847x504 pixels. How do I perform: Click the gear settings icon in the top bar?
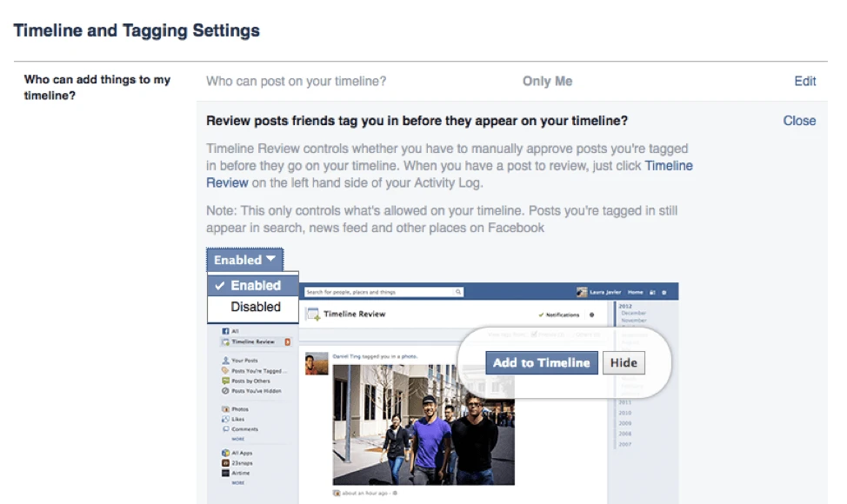click(664, 293)
